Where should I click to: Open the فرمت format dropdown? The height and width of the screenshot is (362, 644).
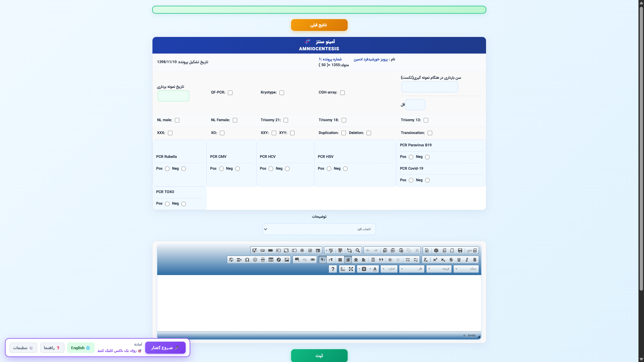pos(439,269)
